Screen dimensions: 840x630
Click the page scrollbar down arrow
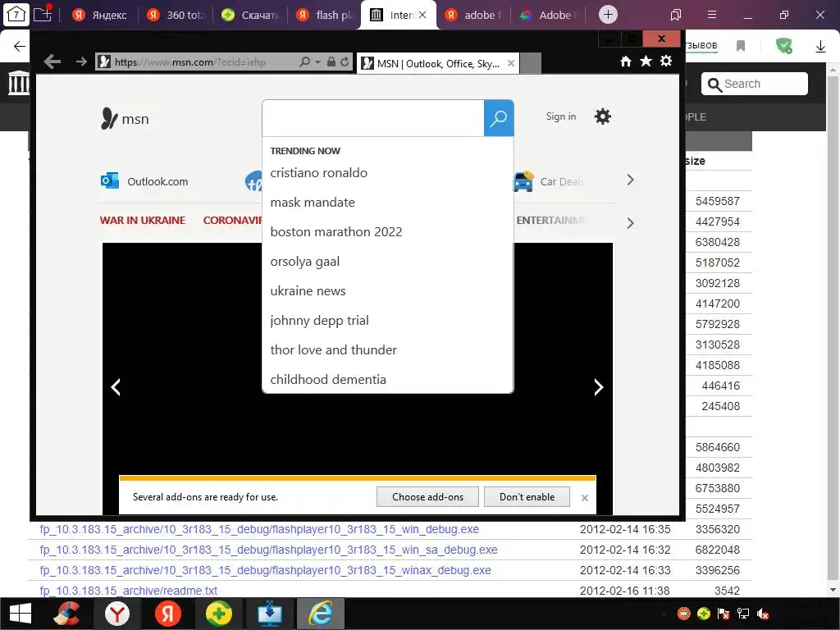833,590
